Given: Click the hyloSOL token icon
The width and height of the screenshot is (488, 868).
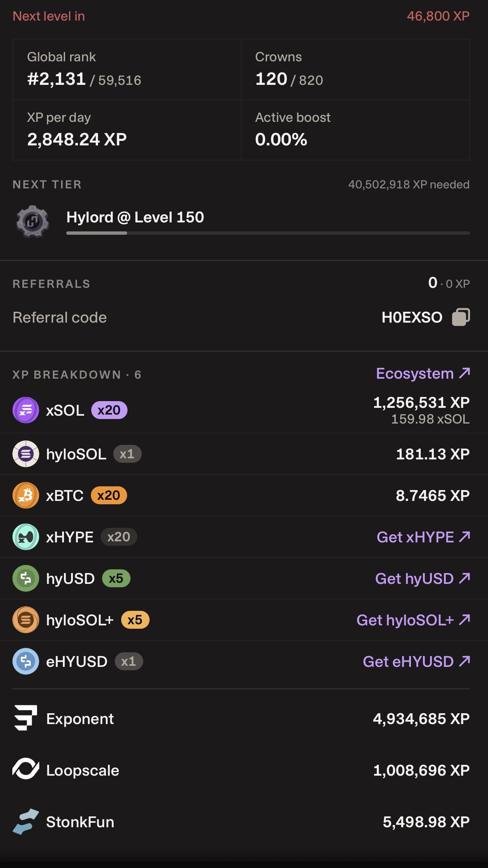Looking at the screenshot, I should (x=26, y=454).
